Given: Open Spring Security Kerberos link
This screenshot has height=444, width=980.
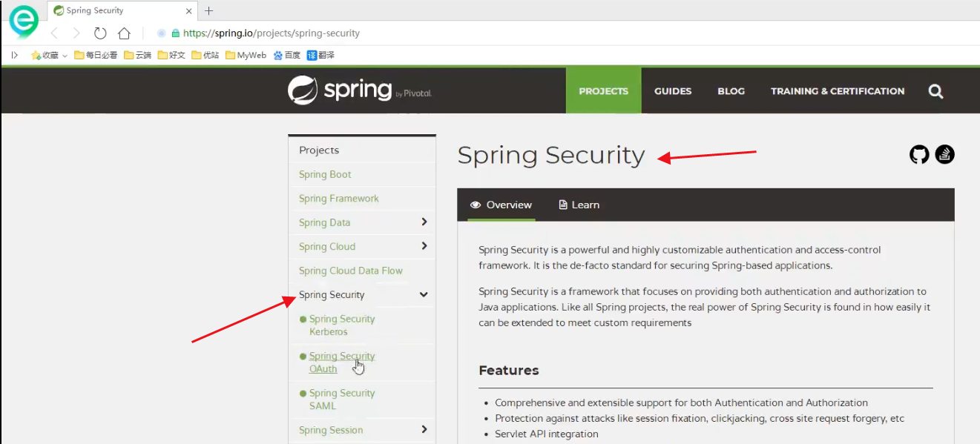Looking at the screenshot, I should point(342,325).
